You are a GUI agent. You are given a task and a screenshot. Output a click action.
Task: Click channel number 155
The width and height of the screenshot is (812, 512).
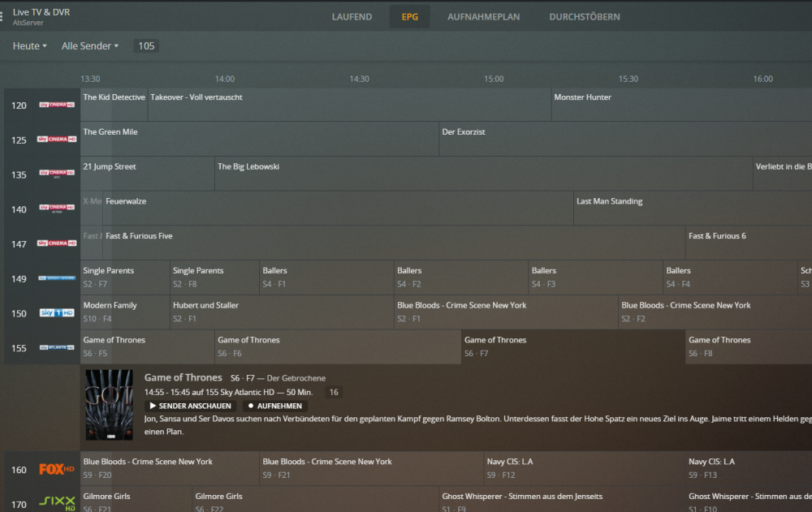click(x=19, y=348)
